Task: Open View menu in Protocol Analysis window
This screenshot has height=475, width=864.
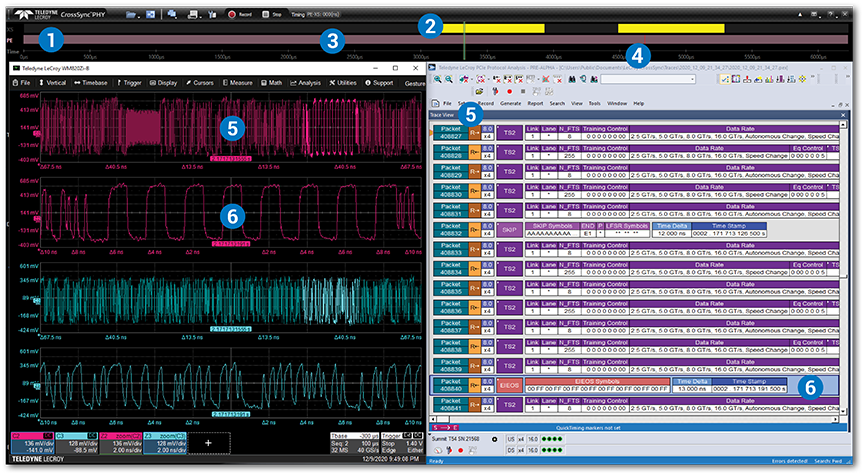Action: (577, 104)
